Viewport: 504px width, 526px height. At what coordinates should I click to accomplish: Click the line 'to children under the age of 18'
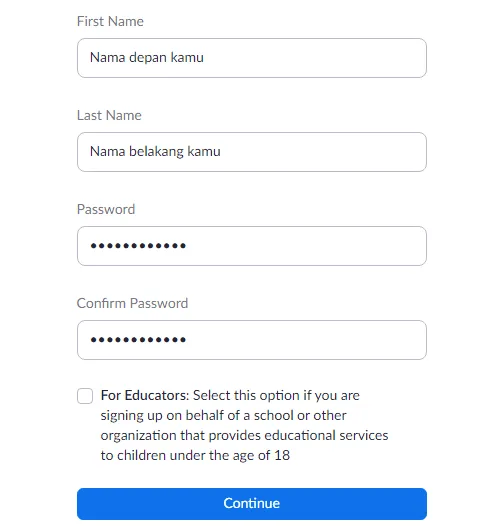[195, 455]
